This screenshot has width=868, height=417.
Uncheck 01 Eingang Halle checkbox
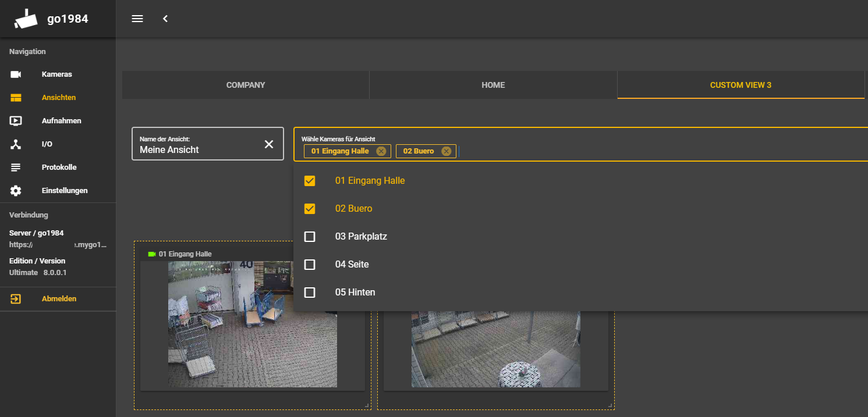[310, 181]
